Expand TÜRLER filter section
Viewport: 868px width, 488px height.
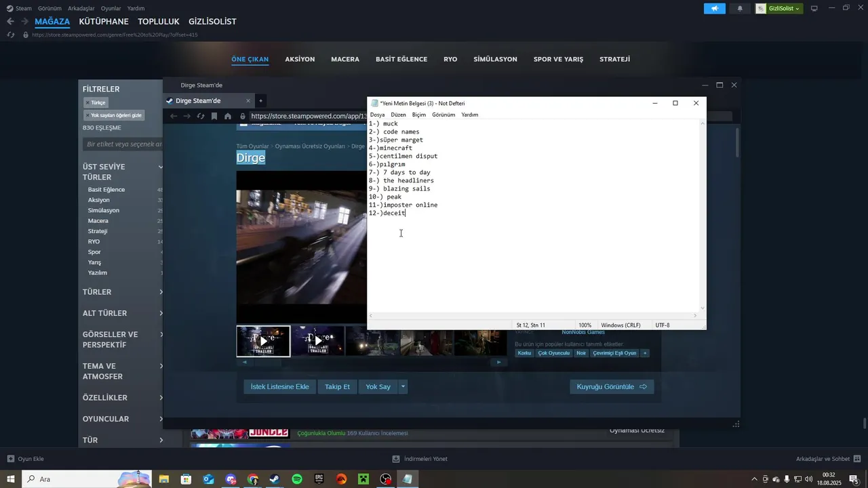coord(122,292)
